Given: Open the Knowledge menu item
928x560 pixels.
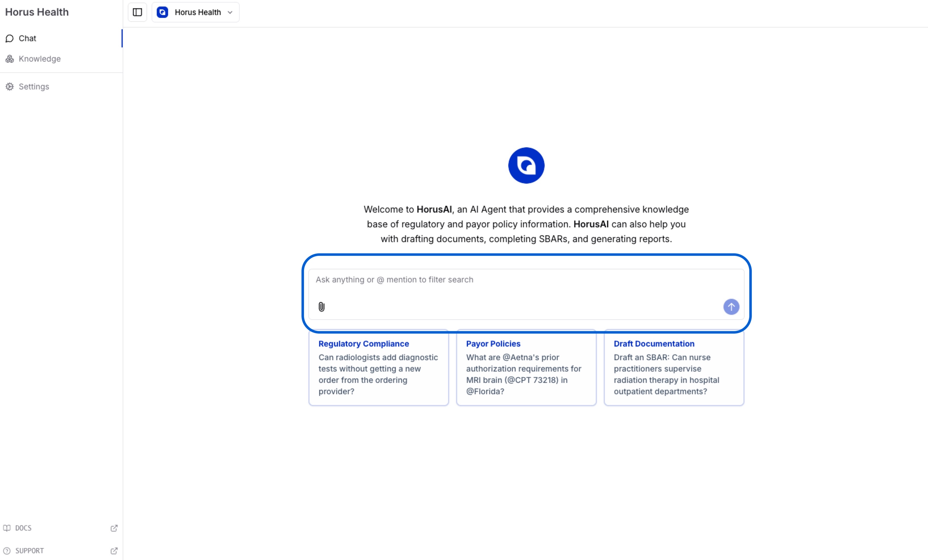Looking at the screenshot, I should [x=39, y=59].
